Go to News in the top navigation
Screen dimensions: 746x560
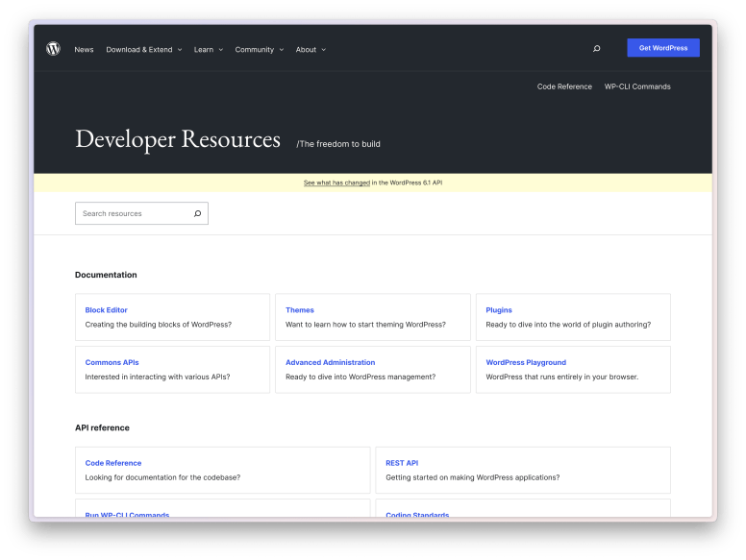click(84, 49)
